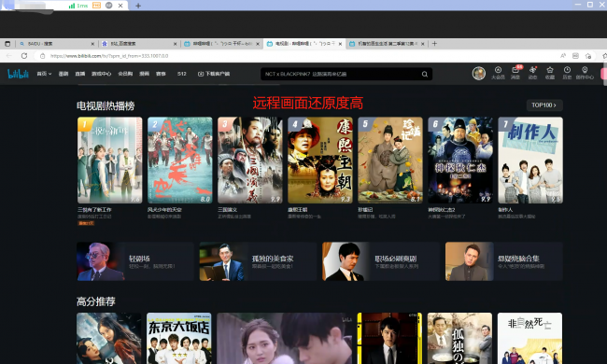Open the 历史 history icon

coord(567,73)
